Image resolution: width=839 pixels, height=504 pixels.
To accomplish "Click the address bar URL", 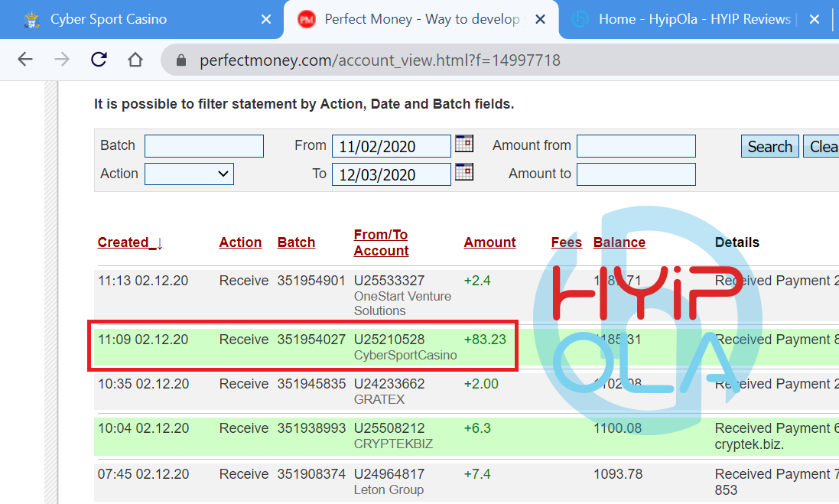I will tap(380, 60).
